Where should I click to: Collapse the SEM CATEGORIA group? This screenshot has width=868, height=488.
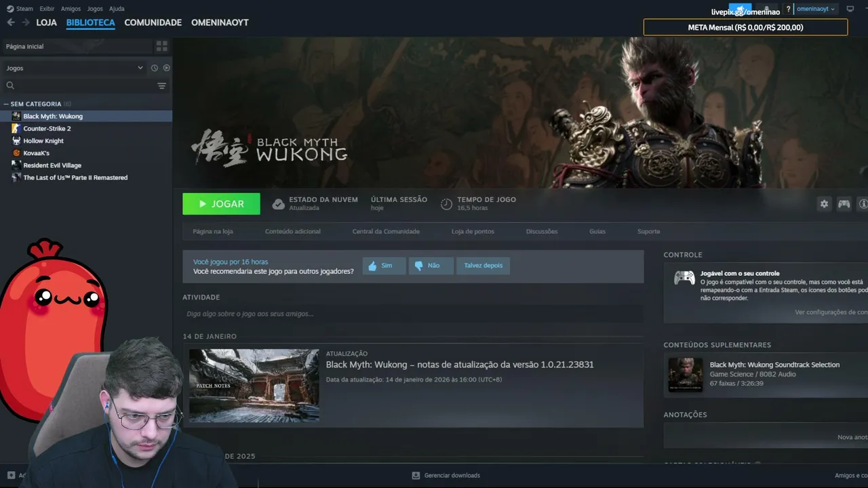(6, 104)
